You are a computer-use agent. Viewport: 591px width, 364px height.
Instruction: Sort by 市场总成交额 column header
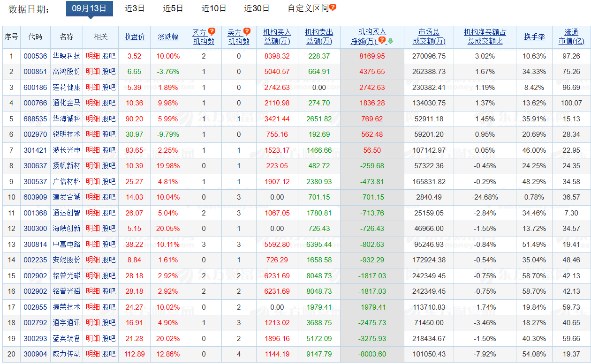pyautogui.click(x=429, y=37)
